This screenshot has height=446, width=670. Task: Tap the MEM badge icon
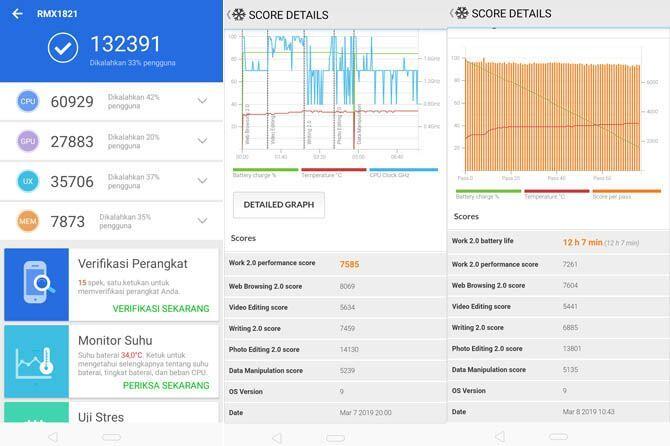pos(28,221)
